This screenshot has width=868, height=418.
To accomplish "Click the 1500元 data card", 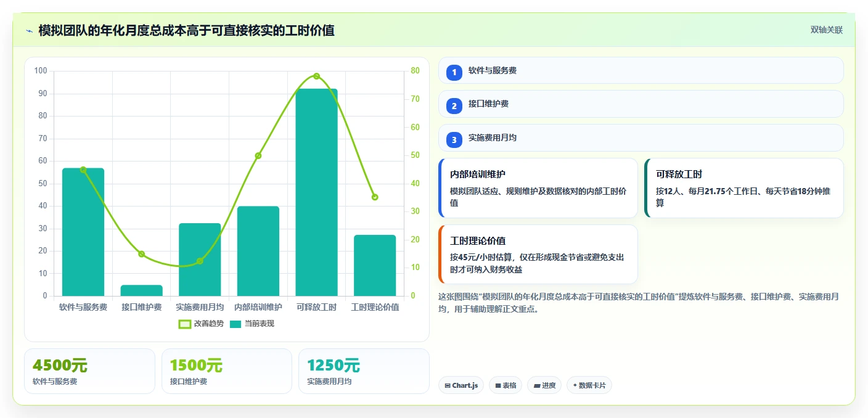I will coord(227,371).
